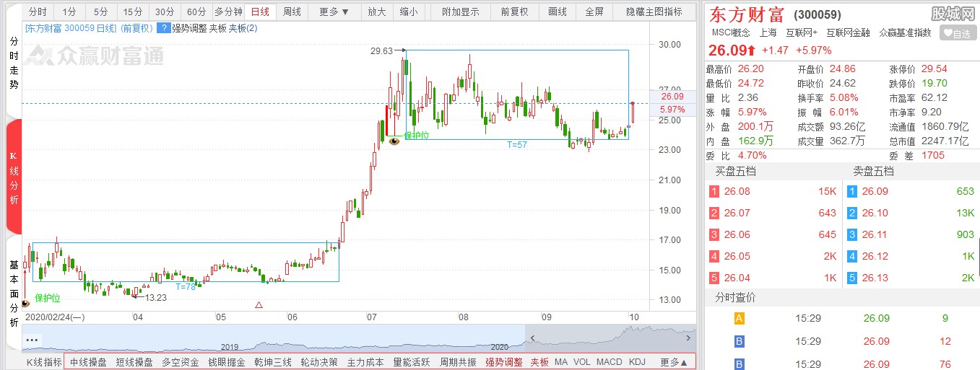Select the 15分 period tab
This screenshot has height=370, width=980.
click(x=133, y=12)
